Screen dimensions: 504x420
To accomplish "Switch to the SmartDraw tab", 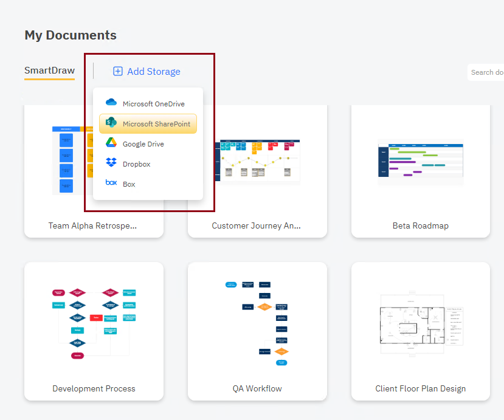I will (x=49, y=71).
